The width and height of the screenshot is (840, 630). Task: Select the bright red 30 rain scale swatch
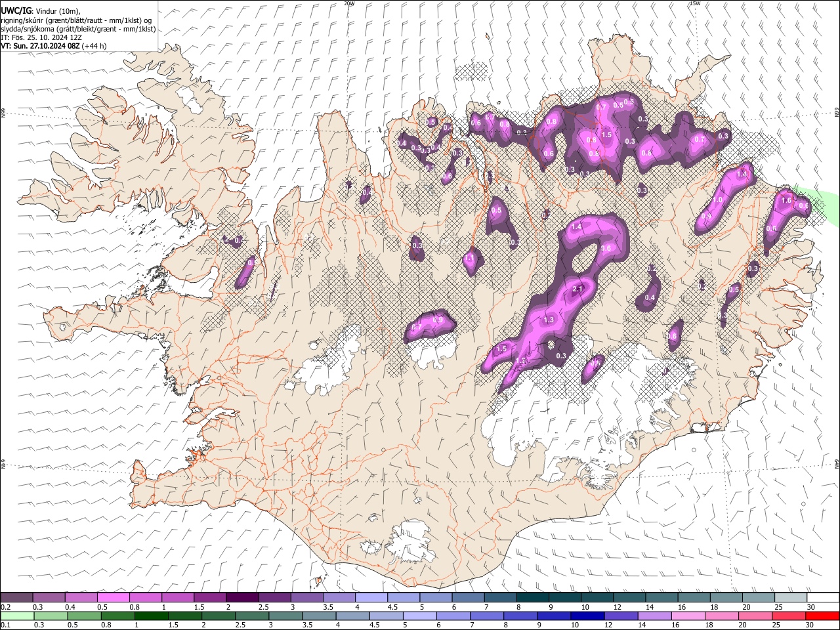coord(822,616)
